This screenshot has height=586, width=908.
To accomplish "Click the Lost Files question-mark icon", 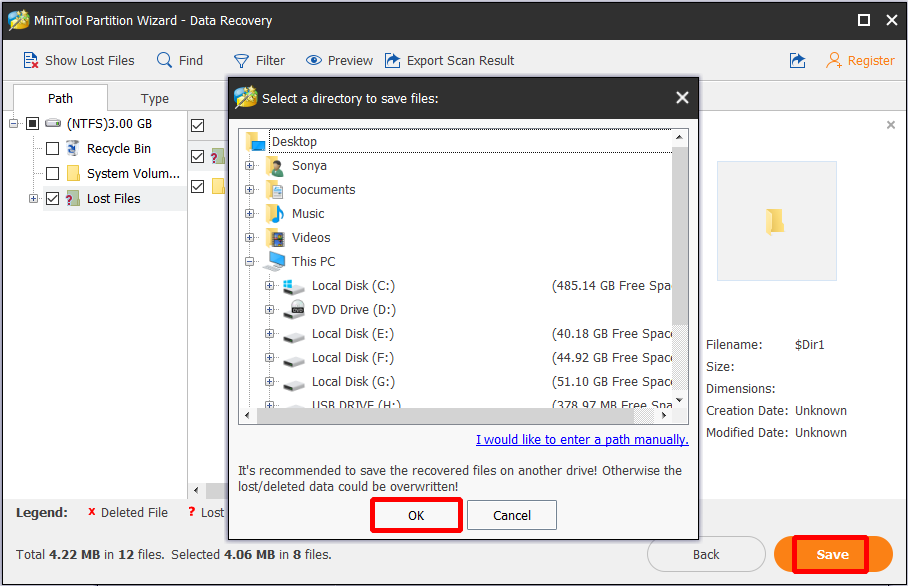I will coord(73,198).
